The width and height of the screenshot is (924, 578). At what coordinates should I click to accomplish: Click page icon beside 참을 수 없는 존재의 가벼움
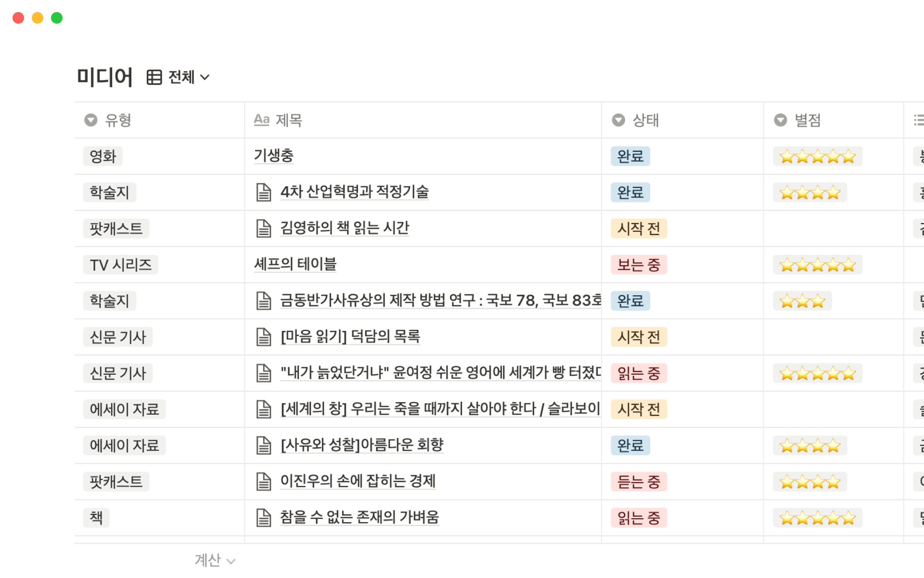click(x=264, y=517)
